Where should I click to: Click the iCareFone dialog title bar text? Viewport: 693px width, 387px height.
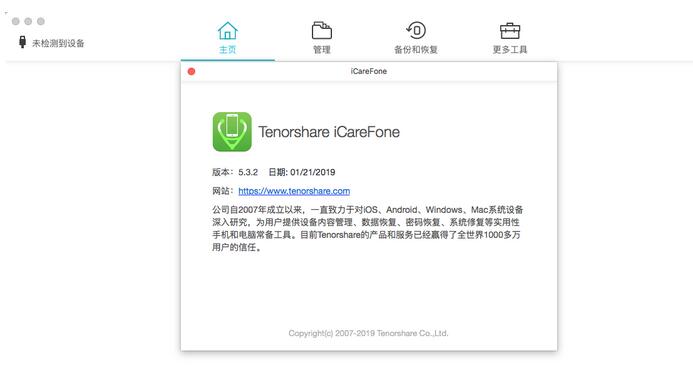369,71
